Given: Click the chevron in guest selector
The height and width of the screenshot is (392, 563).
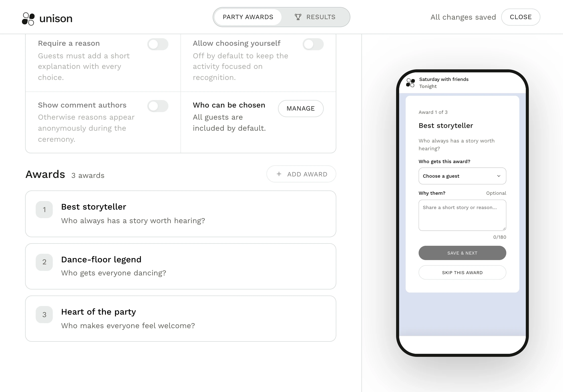Looking at the screenshot, I should pyautogui.click(x=499, y=176).
